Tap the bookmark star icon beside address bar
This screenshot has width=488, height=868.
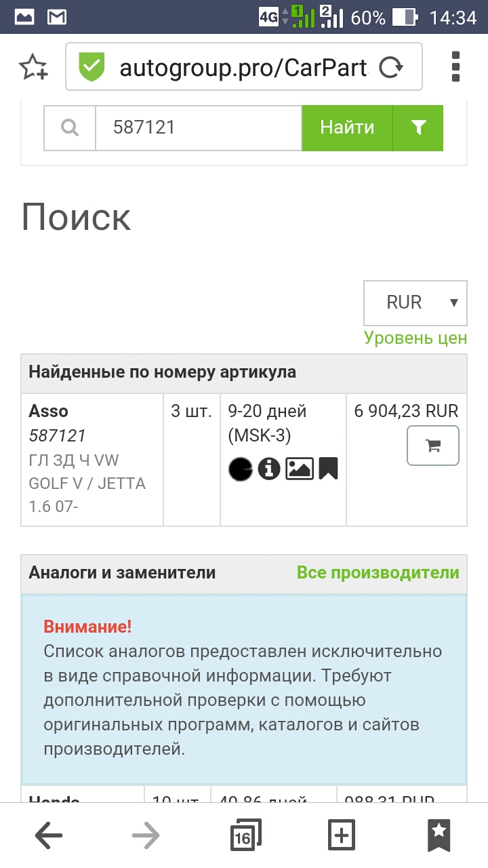pyautogui.click(x=33, y=66)
